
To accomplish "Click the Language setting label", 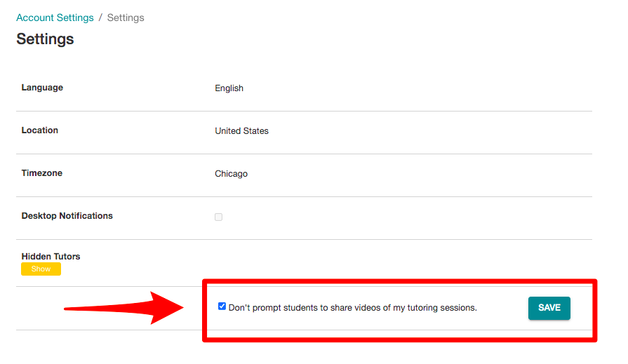I will (42, 87).
